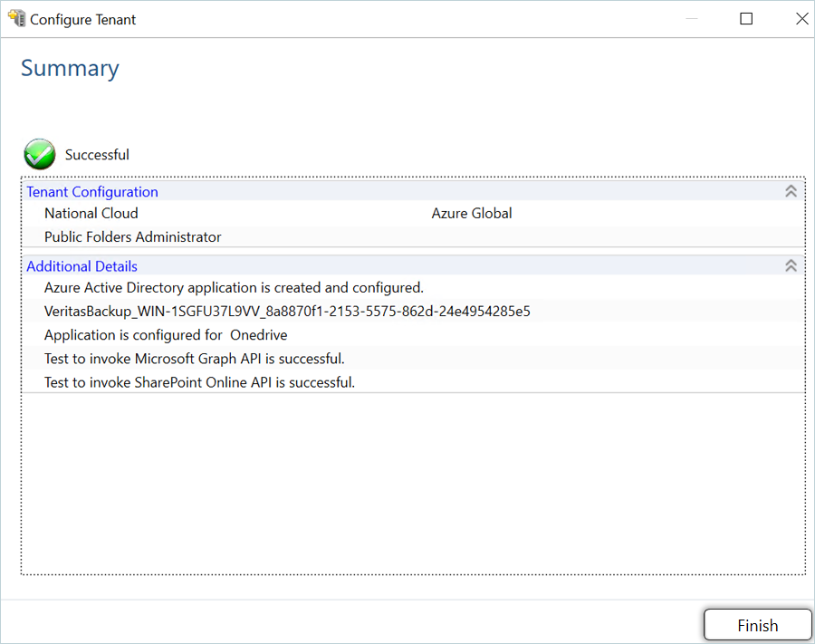This screenshot has width=815, height=644.
Task: Minimize the Configure Tenant window
Action: pos(691,19)
